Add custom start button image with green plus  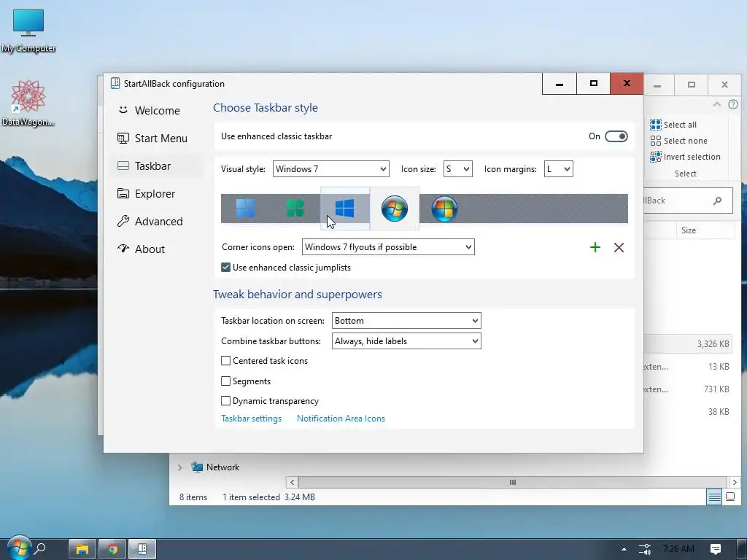[595, 247]
